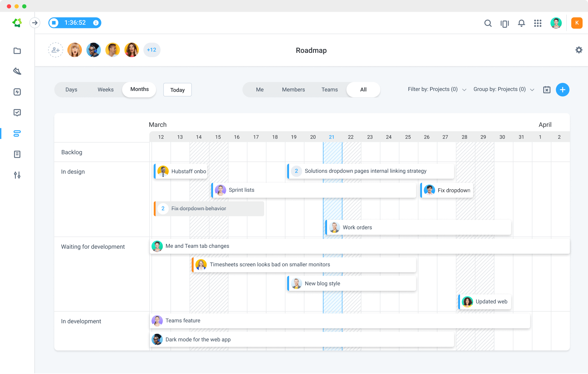Select the Teams view option
Screen dimensions: 588x374
pyautogui.click(x=329, y=89)
